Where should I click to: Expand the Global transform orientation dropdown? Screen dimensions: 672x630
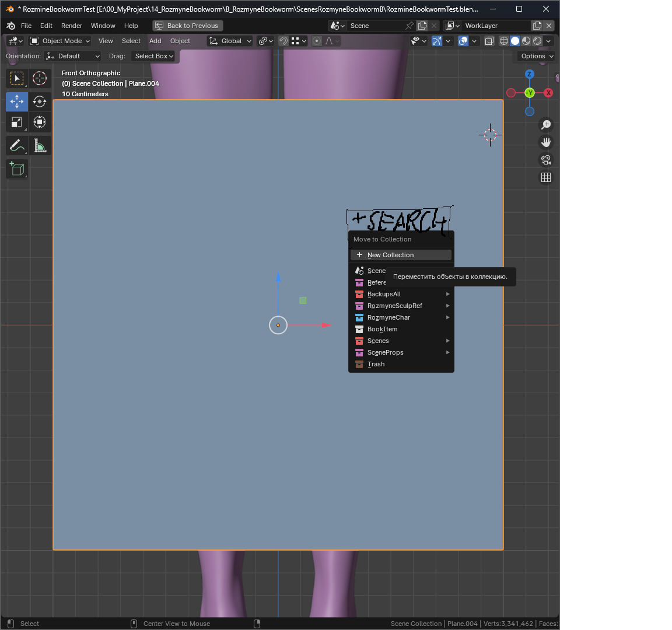pyautogui.click(x=230, y=41)
